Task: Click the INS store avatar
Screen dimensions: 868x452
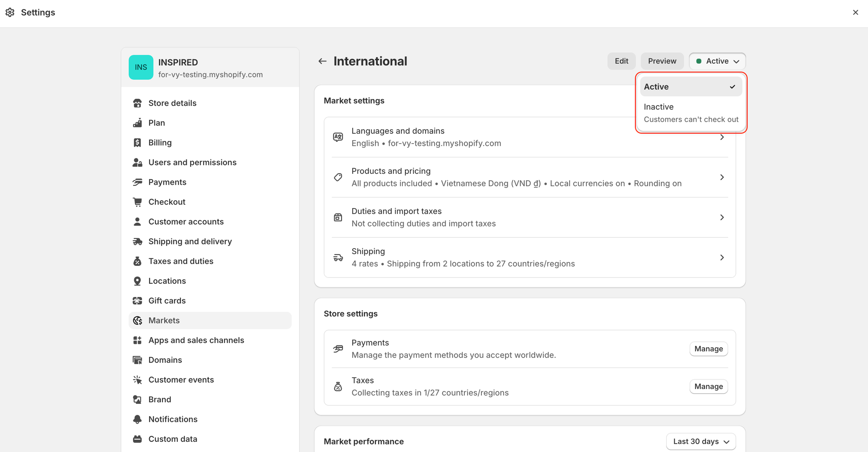Action: (141, 67)
